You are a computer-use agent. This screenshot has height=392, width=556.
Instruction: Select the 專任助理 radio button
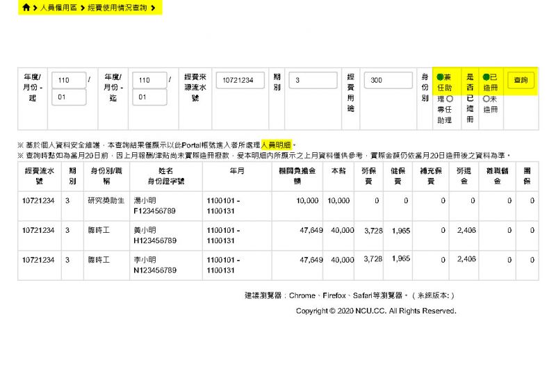[450, 99]
